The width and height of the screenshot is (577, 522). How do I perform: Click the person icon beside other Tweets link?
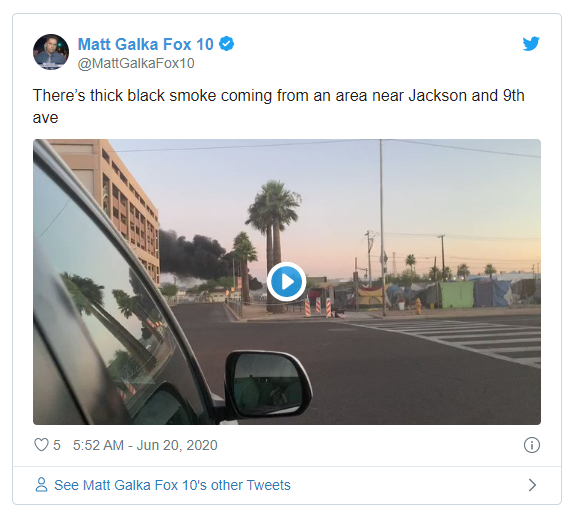(41, 485)
